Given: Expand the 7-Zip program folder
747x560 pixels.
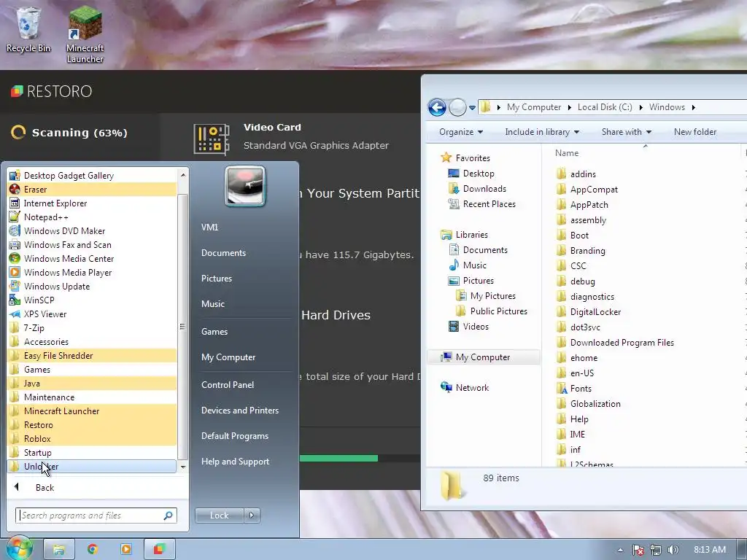Looking at the screenshot, I should tap(92, 327).
